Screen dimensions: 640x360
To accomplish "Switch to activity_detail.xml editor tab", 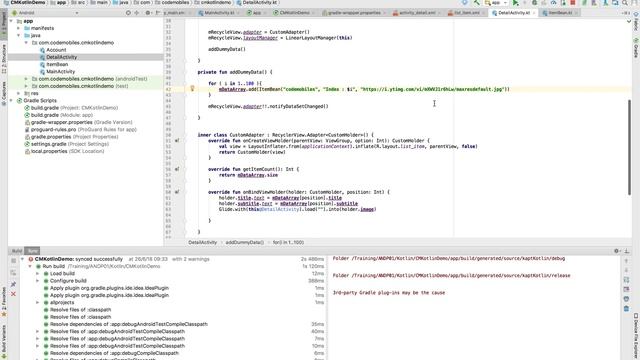I will click(x=417, y=13).
